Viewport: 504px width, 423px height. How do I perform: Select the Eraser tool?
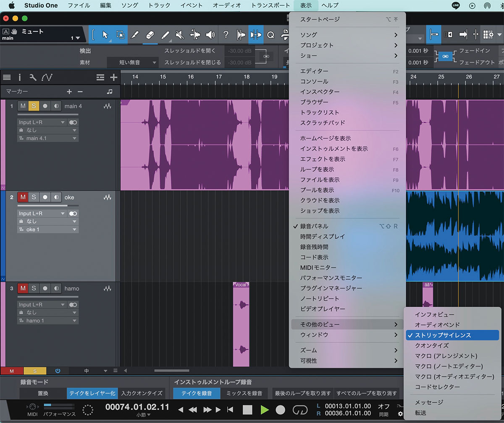click(x=150, y=35)
